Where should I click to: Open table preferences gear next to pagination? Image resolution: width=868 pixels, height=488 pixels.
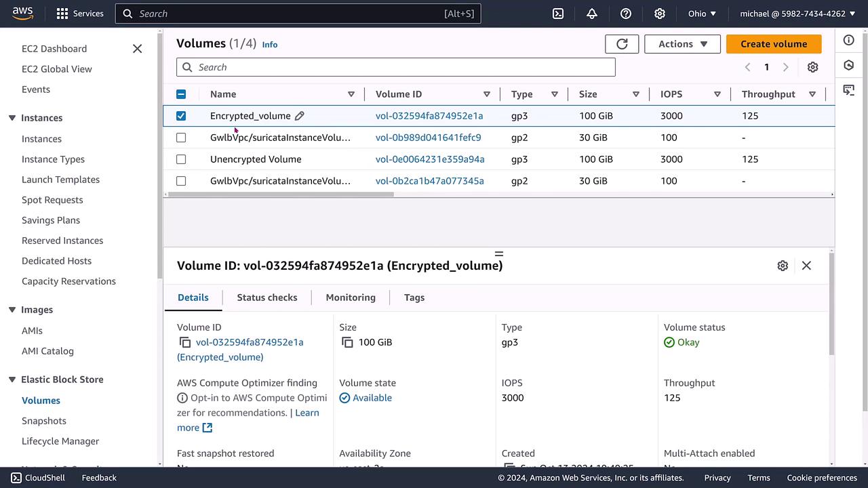(812, 67)
